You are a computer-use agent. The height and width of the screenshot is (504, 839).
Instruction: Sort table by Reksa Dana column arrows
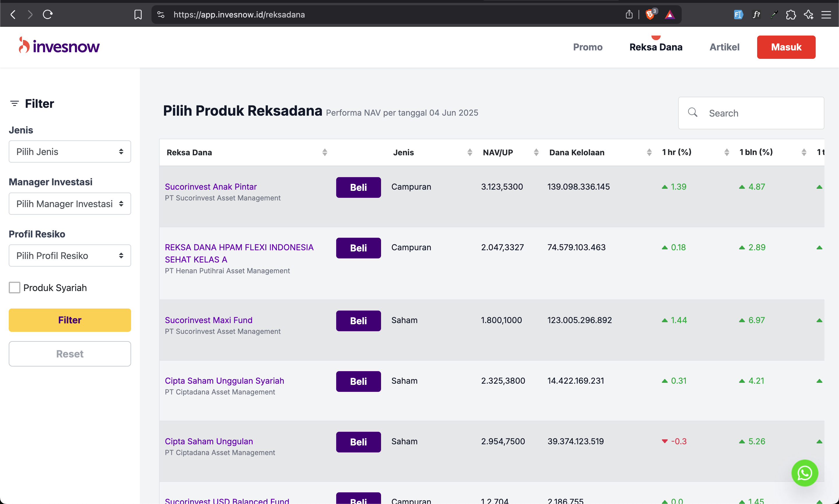pos(325,152)
